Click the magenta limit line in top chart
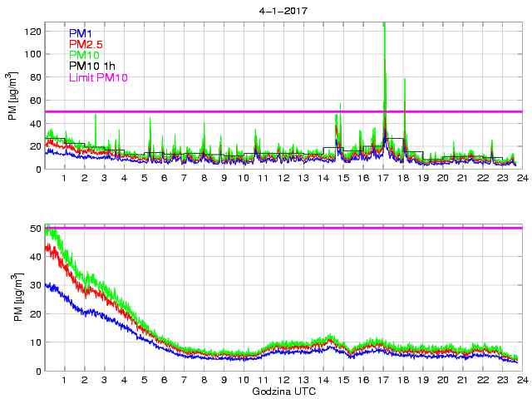The image size is (532, 399). [249, 111]
